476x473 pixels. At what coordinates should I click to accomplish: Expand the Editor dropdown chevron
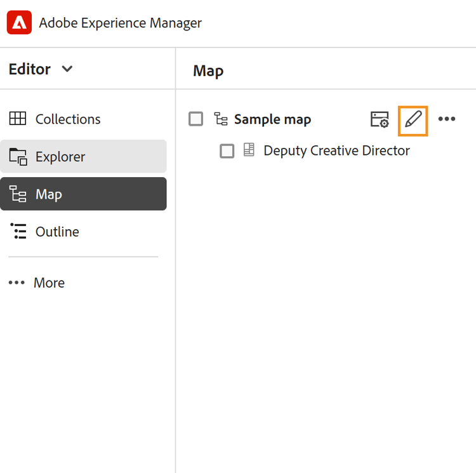point(67,69)
